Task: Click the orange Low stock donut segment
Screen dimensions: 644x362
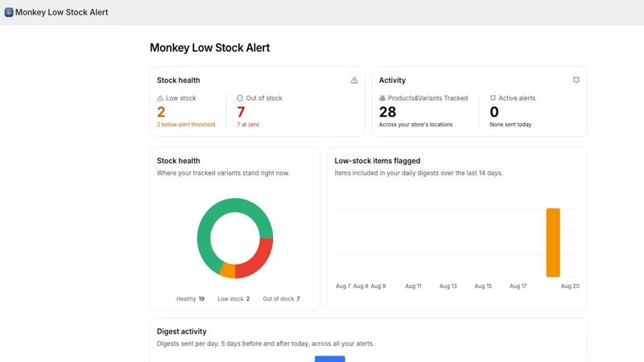Action: pos(228,270)
